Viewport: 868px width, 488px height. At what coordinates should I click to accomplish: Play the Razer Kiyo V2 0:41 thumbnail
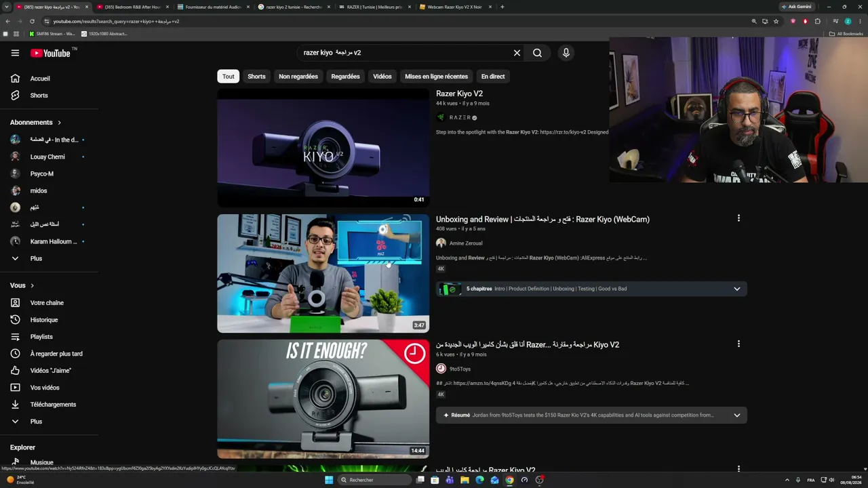(x=323, y=148)
